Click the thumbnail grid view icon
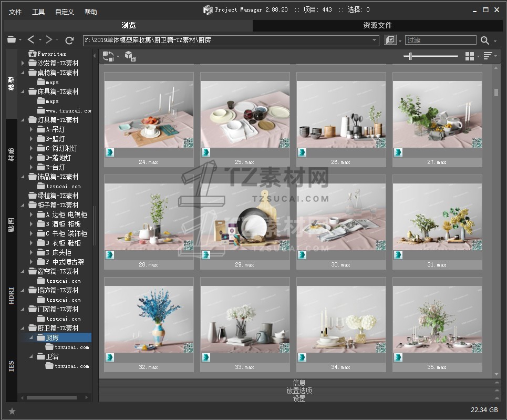507x420 pixels. point(470,56)
